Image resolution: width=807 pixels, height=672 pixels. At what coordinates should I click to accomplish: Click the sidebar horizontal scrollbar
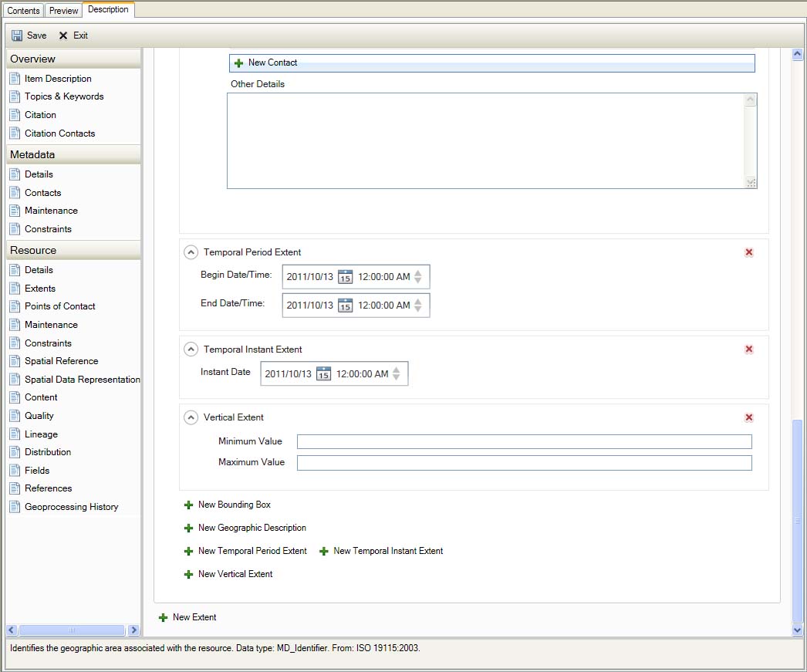[x=71, y=630]
